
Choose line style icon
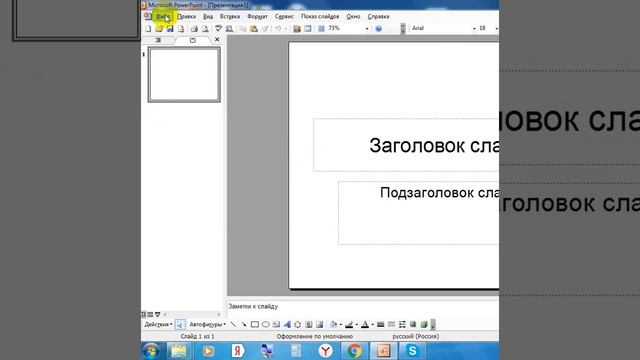point(380,324)
